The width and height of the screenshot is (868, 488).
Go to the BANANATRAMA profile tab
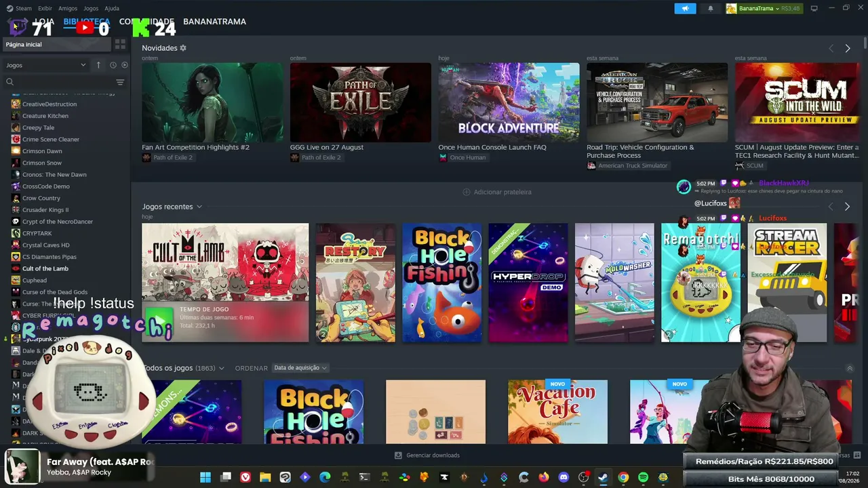tap(214, 22)
